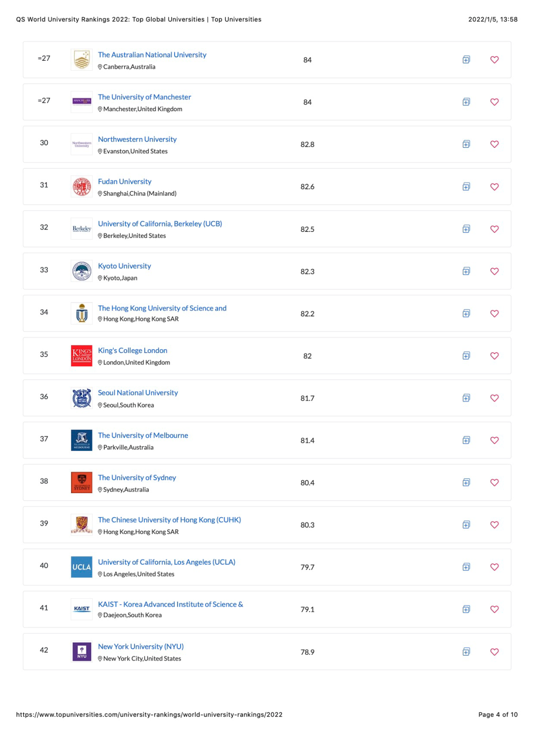
Task: Add Seoul National University to comparison
Action: pyautogui.click(x=466, y=398)
